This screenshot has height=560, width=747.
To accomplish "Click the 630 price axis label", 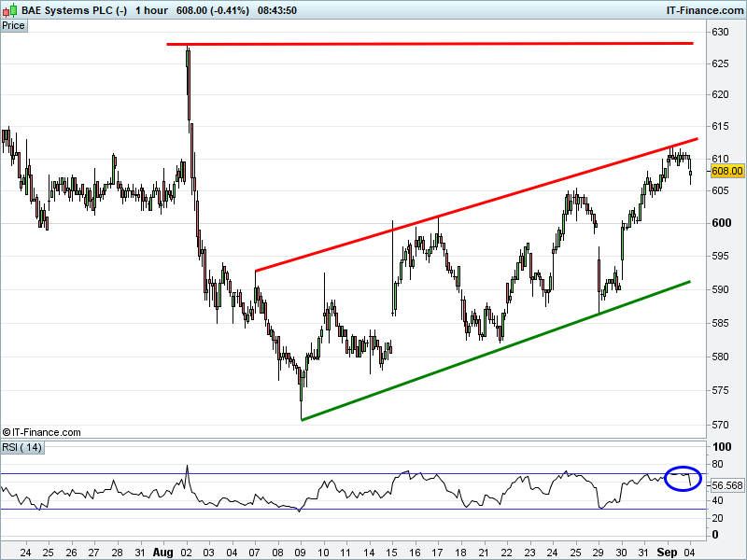I will tap(720, 32).
